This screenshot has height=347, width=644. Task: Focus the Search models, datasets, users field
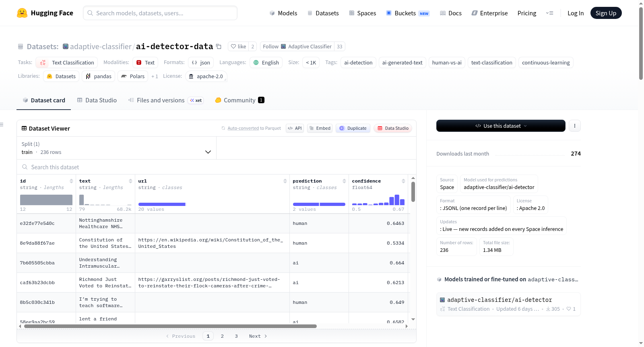tap(160, 13)
